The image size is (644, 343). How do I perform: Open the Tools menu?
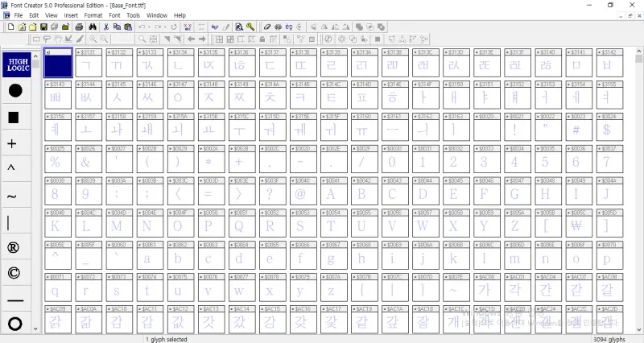(x=133, y=15)
